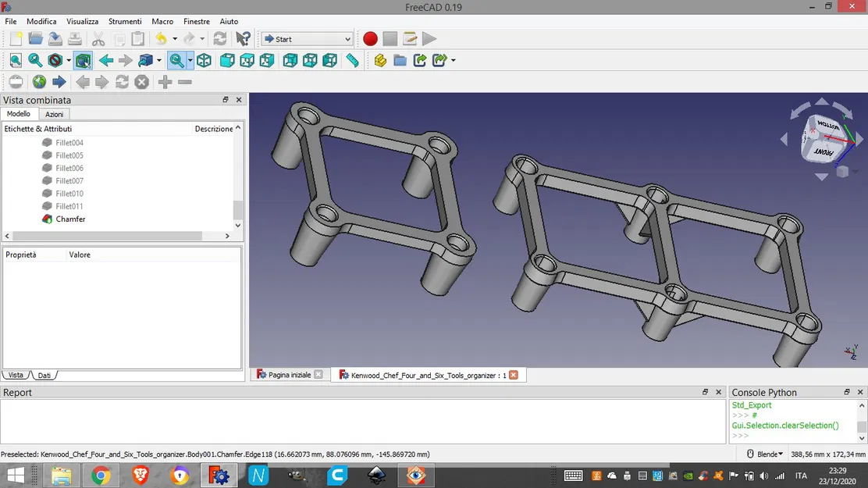Switch to isometric view cube icon
The width and height of the screenshot is (868, 488).
204,60
